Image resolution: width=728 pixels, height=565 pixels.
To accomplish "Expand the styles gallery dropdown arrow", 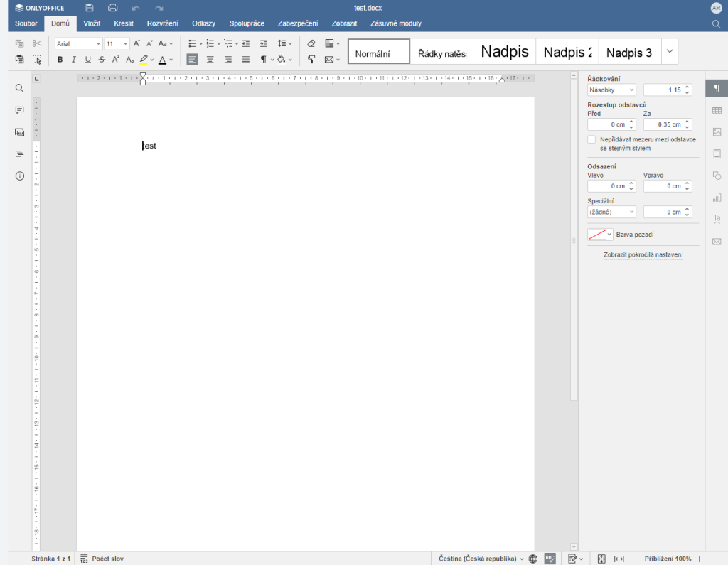I will tap(669, 51).
